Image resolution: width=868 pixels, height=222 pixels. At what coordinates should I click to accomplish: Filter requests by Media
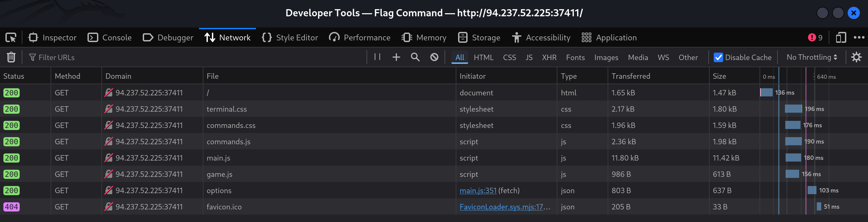coord(638,57)
